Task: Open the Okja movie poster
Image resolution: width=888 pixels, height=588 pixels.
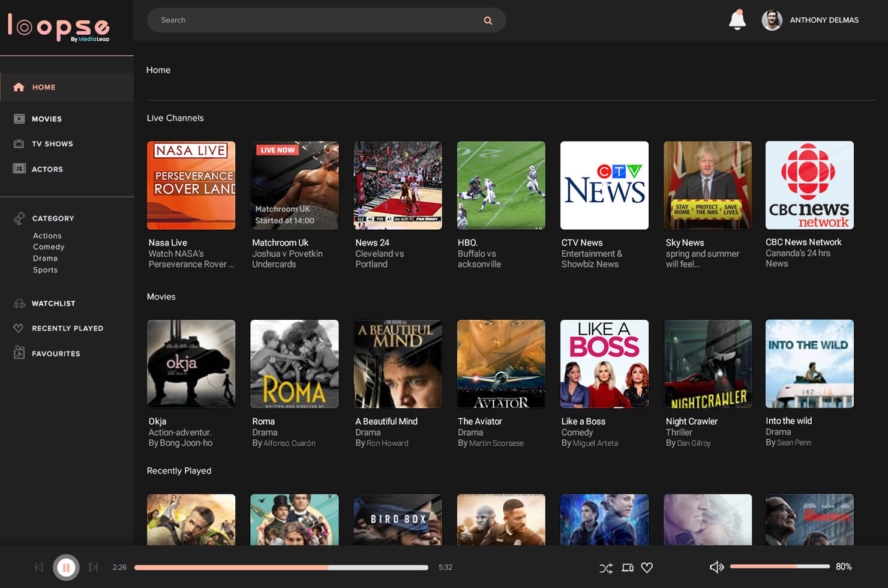Action: 191,364
